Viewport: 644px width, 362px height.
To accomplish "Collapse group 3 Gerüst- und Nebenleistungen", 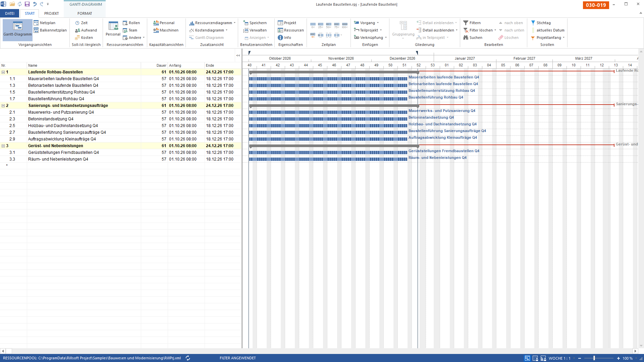I will point(3,146).
